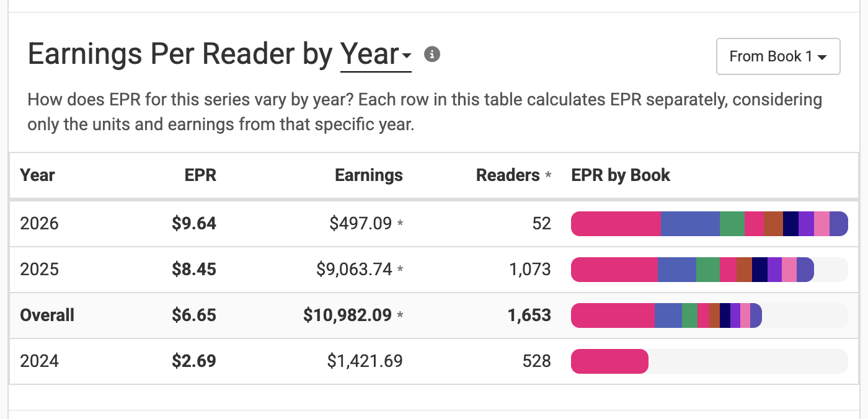Sort table by the Year column header
The image size is (868, 419).
[x=38, y=175]
